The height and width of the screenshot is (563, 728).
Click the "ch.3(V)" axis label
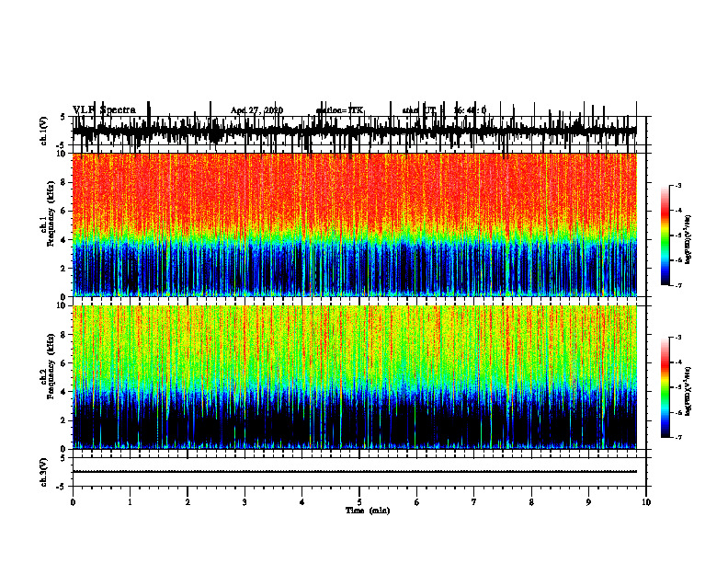point(44,472)
